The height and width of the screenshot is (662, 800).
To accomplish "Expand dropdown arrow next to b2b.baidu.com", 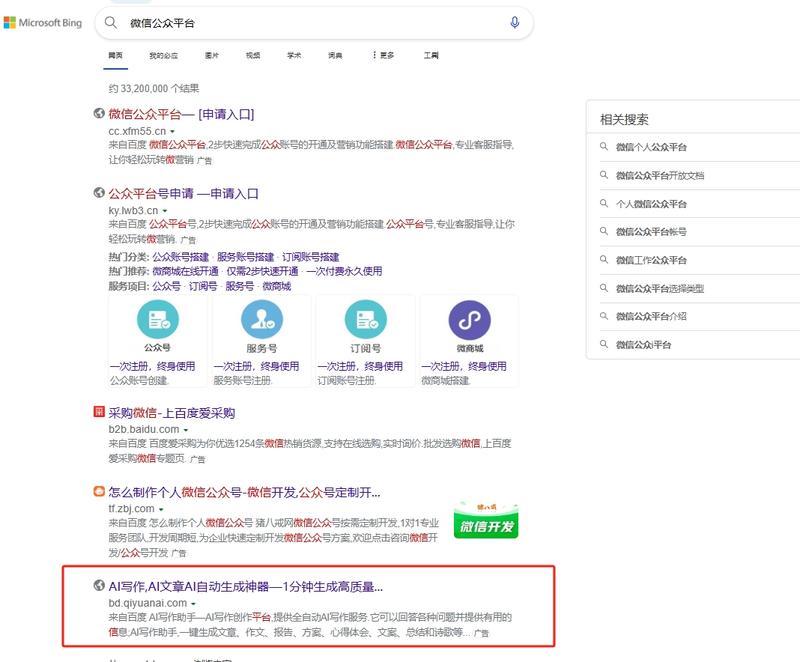I will tap(186, 430).
